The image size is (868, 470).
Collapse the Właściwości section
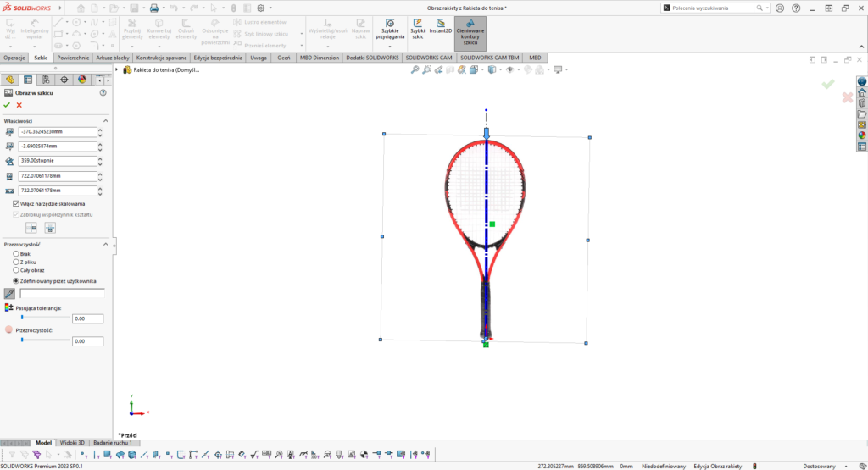coord(106,121)
